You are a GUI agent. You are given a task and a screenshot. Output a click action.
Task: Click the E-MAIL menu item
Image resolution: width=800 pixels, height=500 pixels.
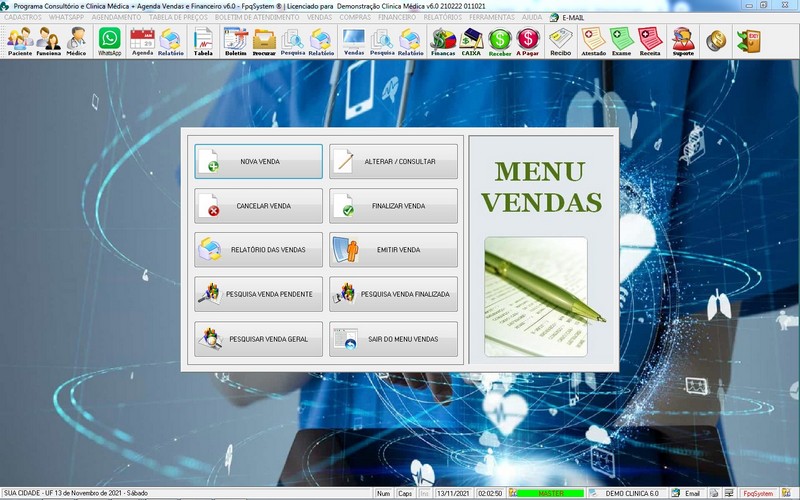click(x=567, y=17)
